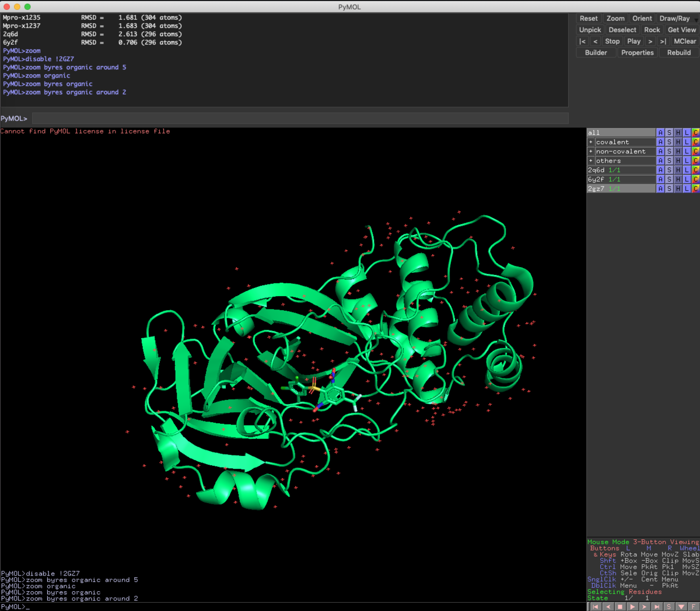The height and width of the screenshot is (611, 700).
Task: Jump to last state in bottom player
Action: 657,607
